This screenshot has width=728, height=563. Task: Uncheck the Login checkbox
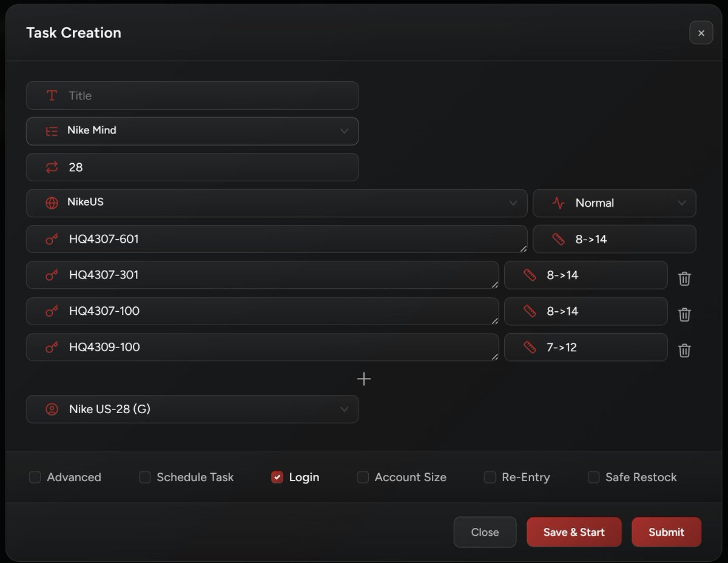point(277,477)
